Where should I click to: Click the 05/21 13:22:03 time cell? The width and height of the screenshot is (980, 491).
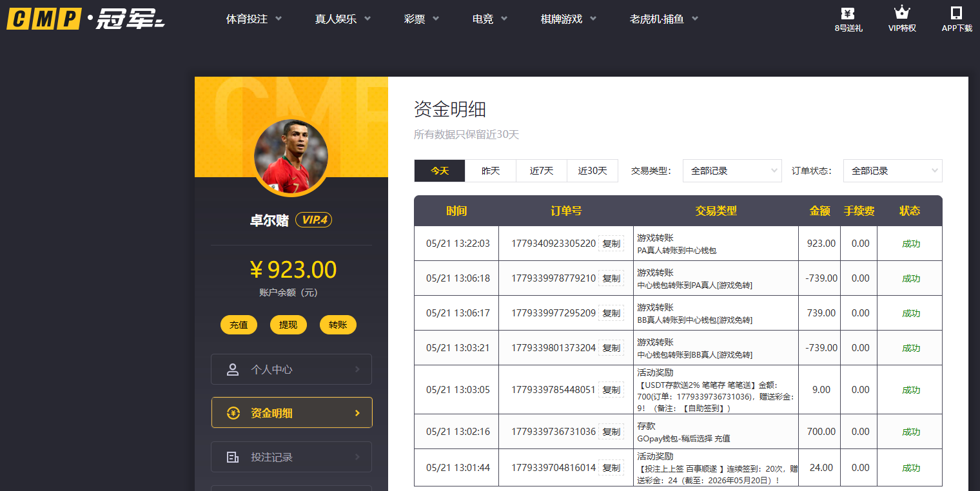click(x=458, y=244)
